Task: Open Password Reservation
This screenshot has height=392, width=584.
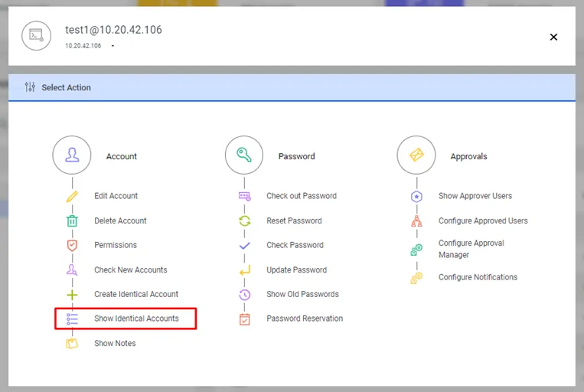Action: pos(305,318)
